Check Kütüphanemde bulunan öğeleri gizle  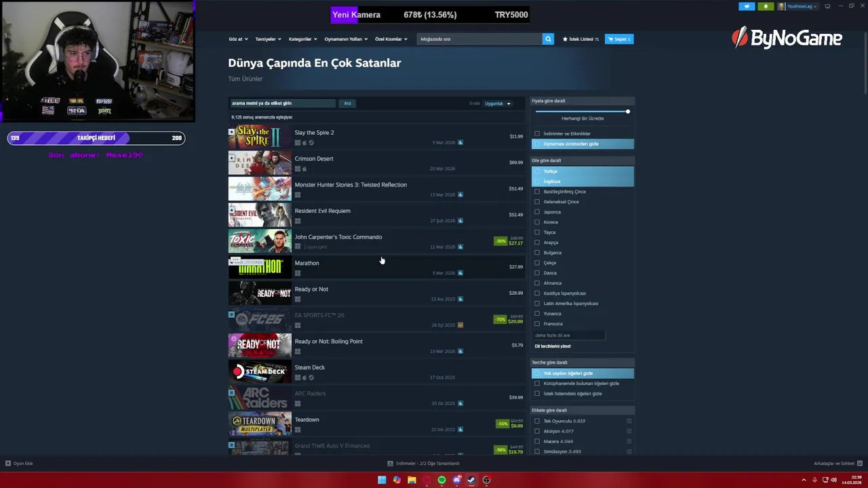[537, 384]
